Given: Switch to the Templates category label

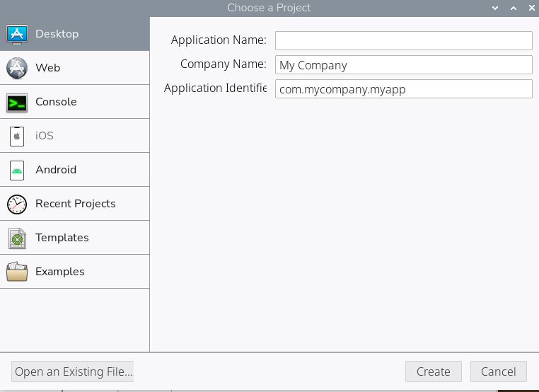Looking at the screenshot, I should pos(62,238).
